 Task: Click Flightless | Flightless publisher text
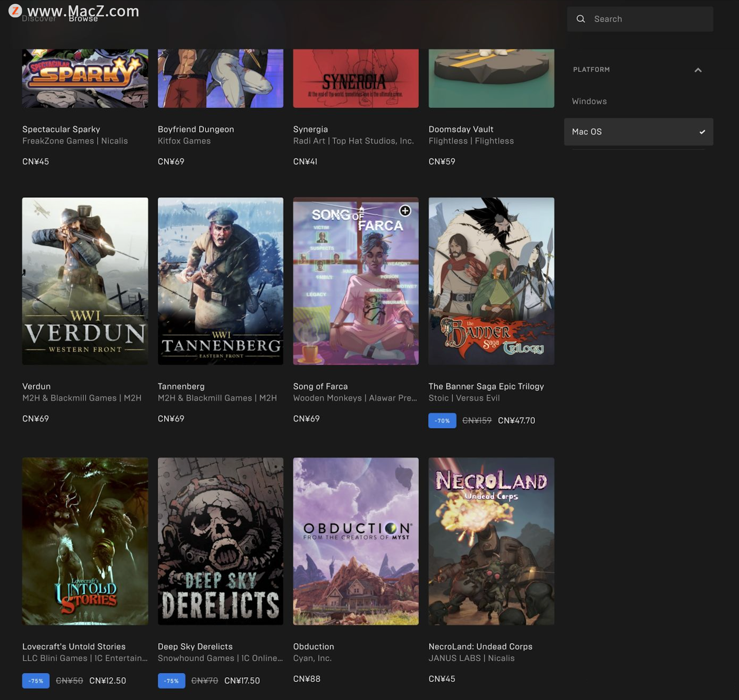tap(471, 141)
